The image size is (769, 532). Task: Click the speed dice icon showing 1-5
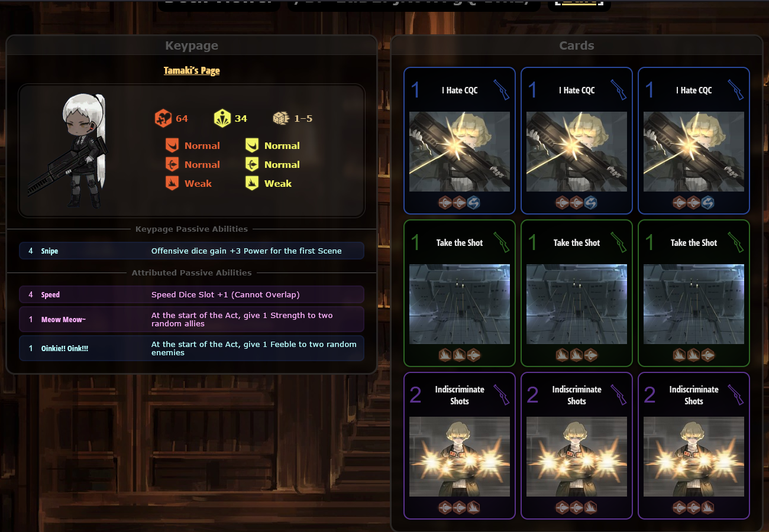point(281,118)
